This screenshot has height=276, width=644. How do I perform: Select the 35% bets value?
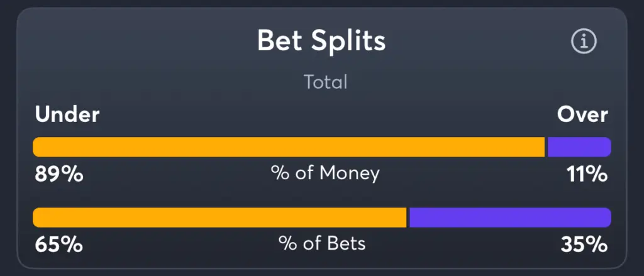click(584, 245)
